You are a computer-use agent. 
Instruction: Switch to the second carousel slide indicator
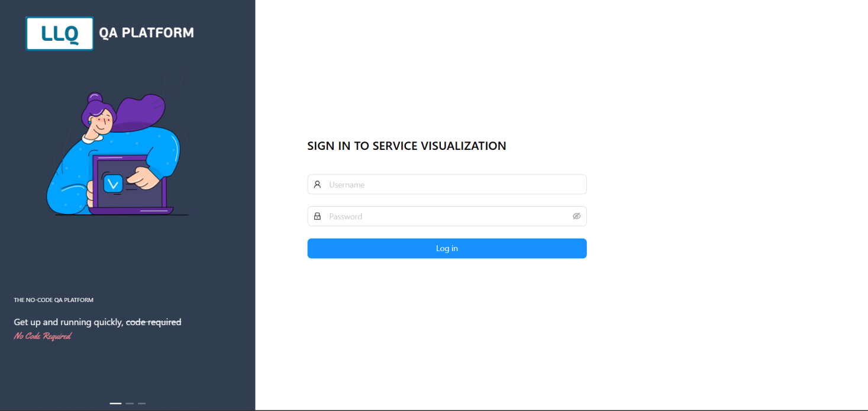pos(130,403)
